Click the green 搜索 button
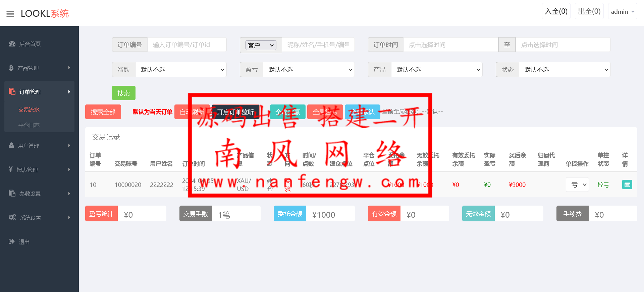Viewport: 644px width, 292px height. click(x=123, y=93)
